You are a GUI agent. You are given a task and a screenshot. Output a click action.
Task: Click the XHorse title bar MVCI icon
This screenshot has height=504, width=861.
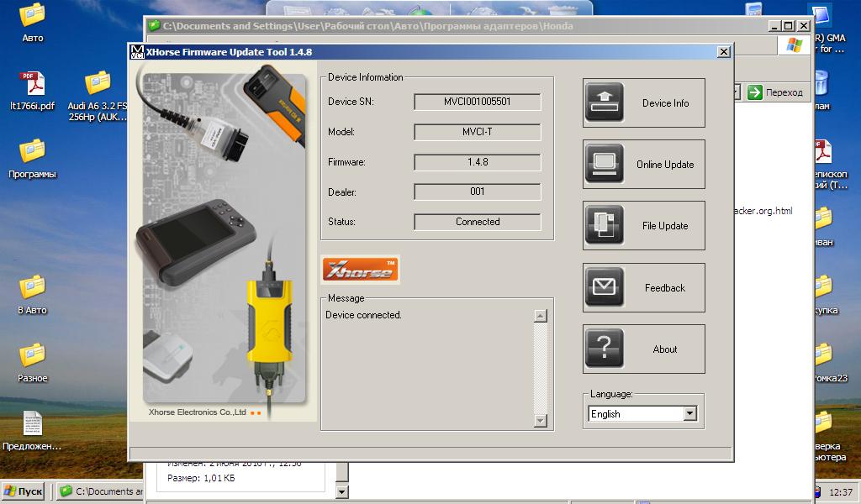[137, 52]
